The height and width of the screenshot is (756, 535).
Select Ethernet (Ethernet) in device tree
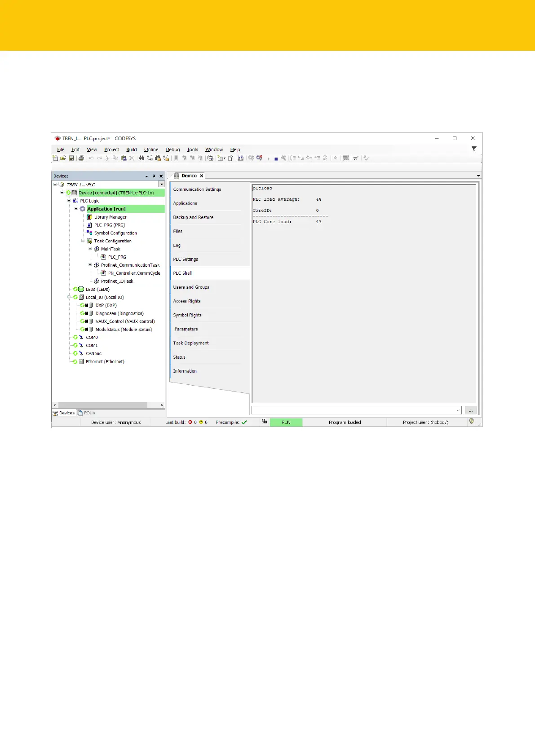(x=105, y=361)
